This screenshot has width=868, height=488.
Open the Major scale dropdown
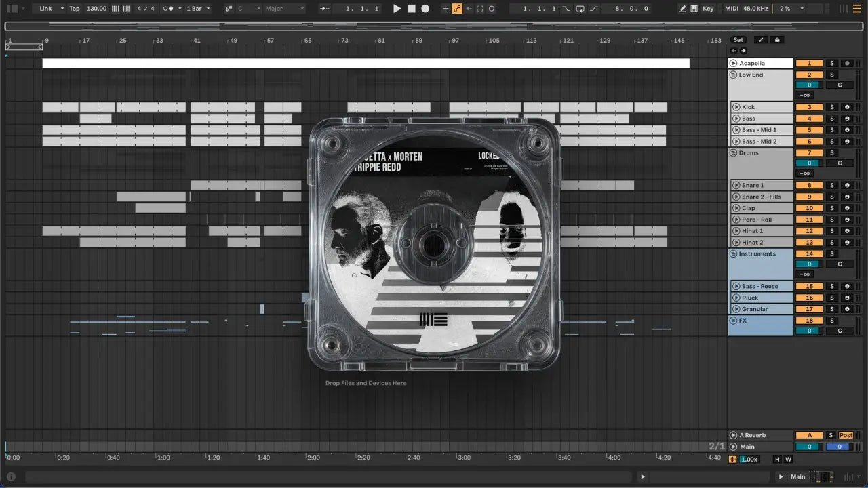click(x=284, y=9)
